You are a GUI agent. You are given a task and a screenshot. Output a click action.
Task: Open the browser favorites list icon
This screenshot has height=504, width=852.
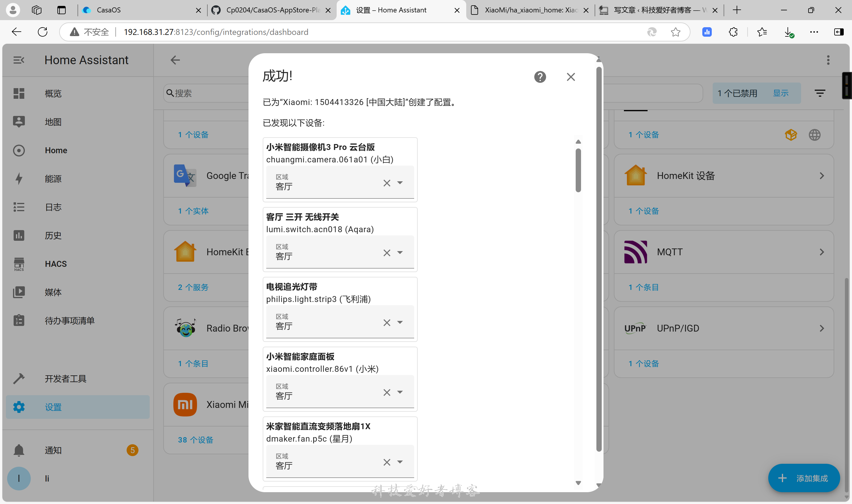click(762, 32)
